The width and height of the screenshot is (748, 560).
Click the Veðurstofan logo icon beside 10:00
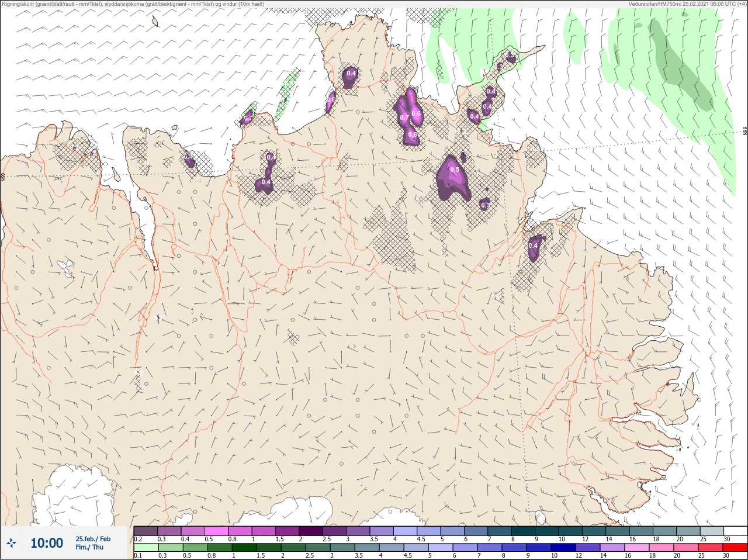11,543
